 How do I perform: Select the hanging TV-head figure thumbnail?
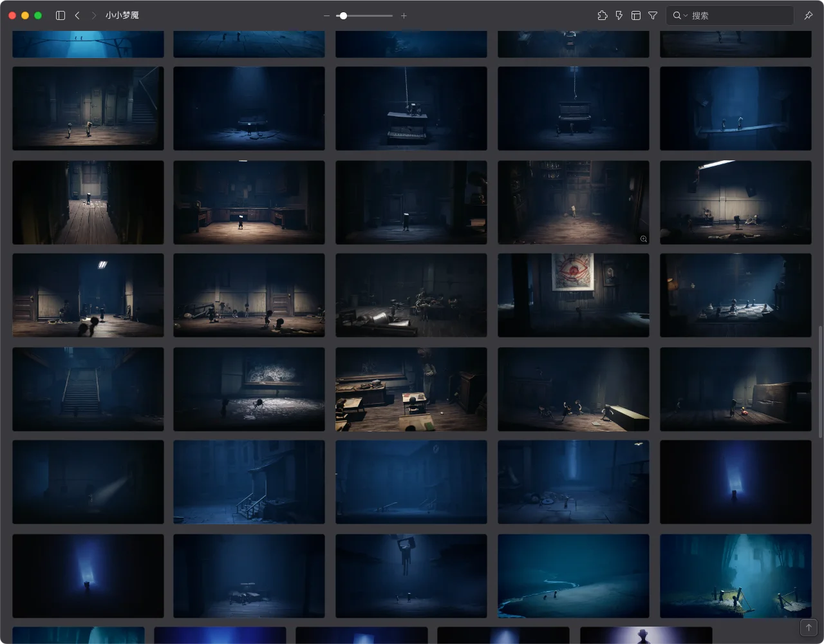[x=411, y=576]
